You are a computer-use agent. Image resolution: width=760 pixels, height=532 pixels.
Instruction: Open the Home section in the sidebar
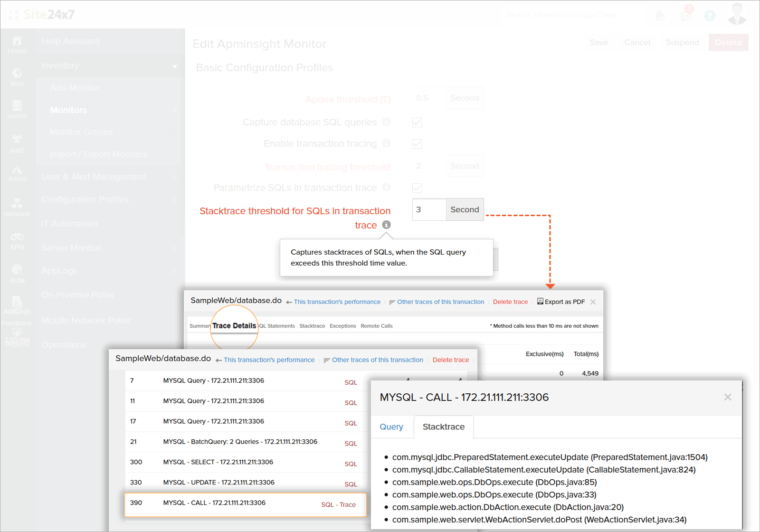[x=17, y=45]
